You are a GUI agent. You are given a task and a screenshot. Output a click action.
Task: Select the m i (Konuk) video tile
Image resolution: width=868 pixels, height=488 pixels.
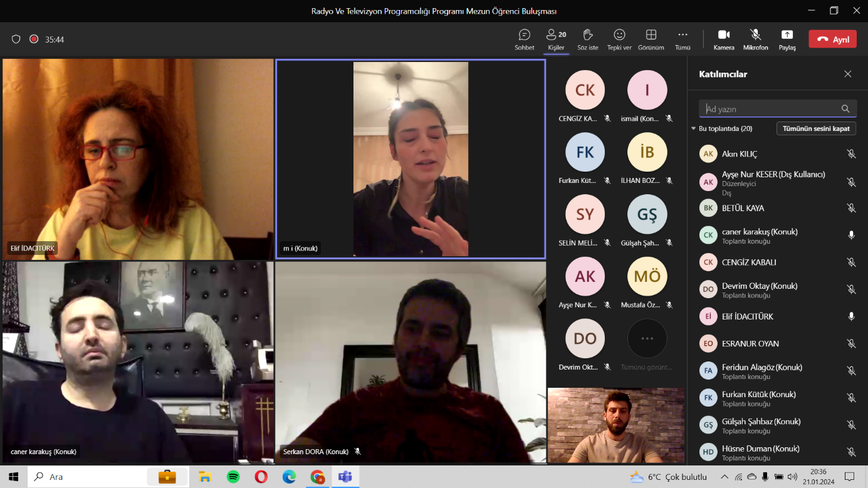410,159
